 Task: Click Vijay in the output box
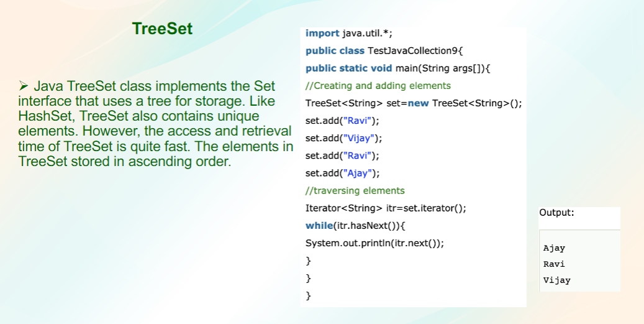tap(557, 280)
